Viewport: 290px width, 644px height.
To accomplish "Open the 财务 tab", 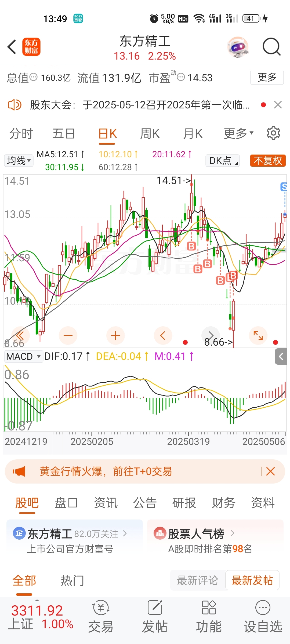I will (223, 503).
